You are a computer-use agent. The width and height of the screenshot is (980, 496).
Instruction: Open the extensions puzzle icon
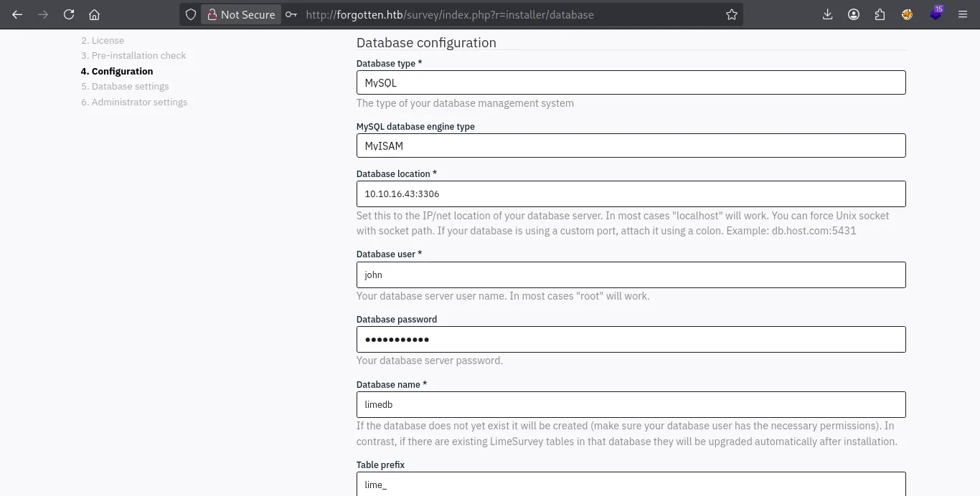(x=880, y=14)
